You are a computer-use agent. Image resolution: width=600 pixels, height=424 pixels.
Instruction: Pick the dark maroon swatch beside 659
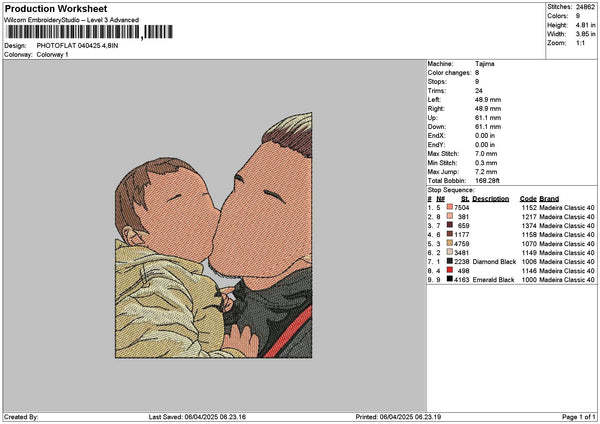point(450,225)
